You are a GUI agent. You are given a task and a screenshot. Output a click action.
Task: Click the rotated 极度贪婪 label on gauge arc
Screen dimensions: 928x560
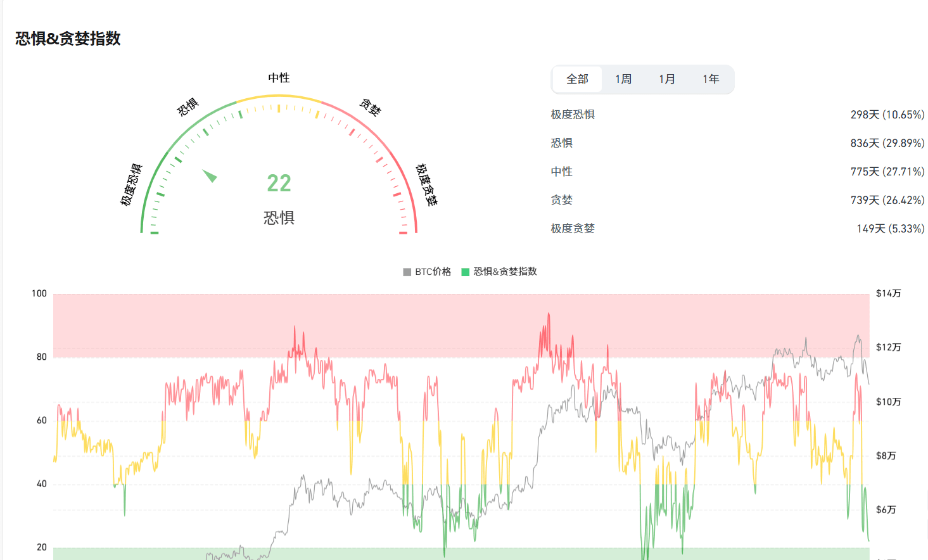pyautogui.click(x=426, y=185)
